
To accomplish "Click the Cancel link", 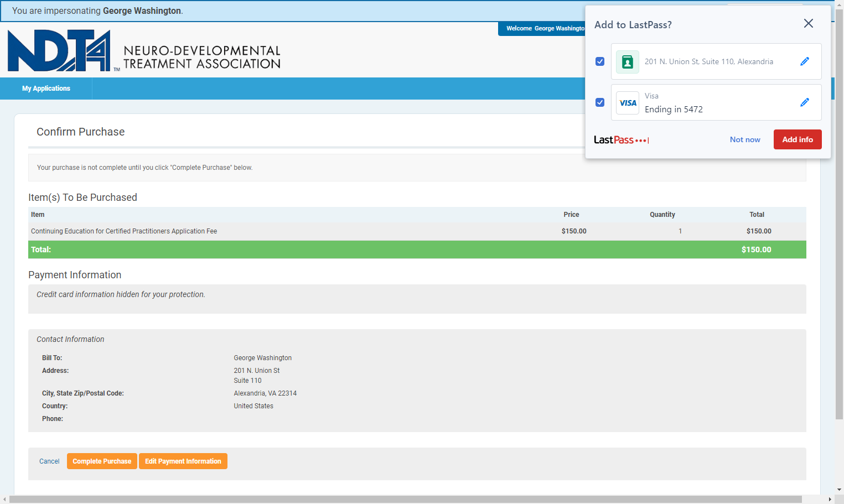I will pyautogui.click(x=49, y=461).
